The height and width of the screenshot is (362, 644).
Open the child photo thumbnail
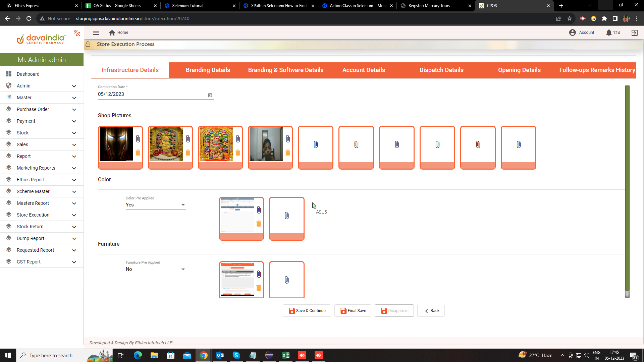point(266,144)
